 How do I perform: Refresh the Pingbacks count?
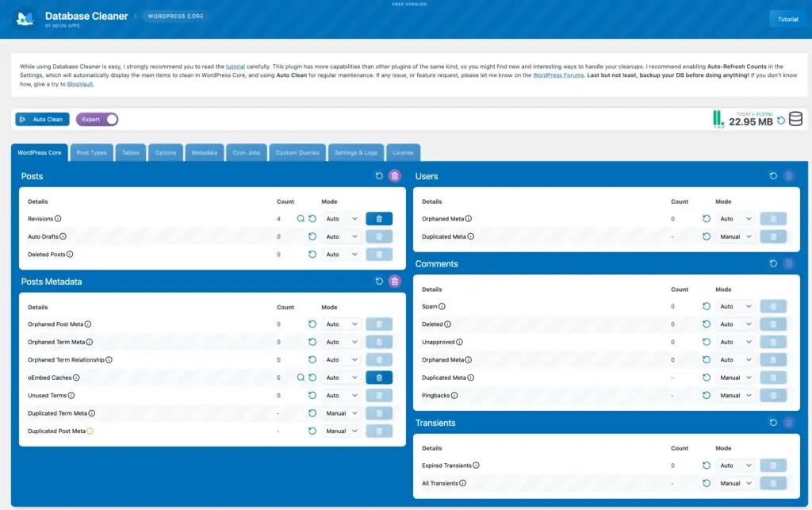point(707,396)
